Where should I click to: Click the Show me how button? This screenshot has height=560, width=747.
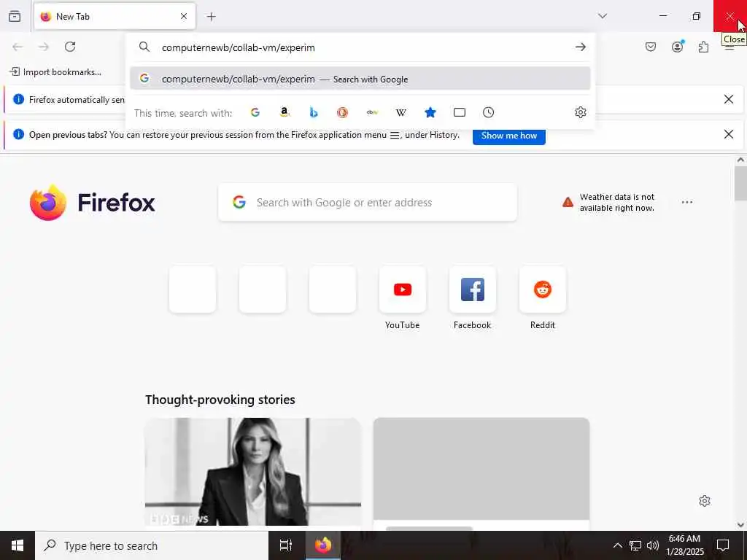508,136
